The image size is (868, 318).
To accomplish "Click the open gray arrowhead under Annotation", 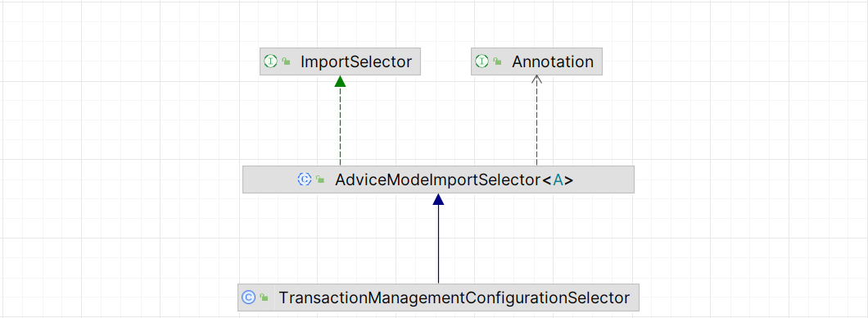I will tap(536, 79).
